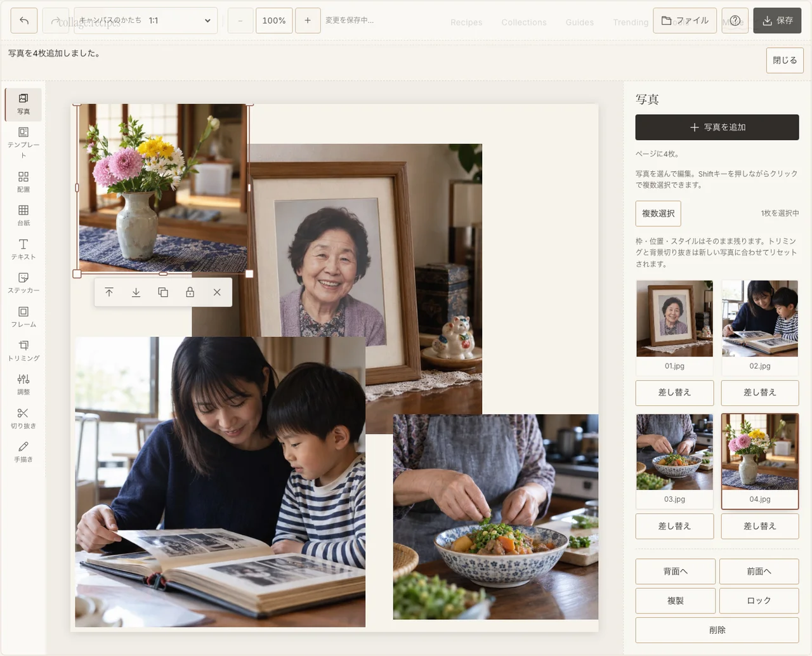Image resolution: width=812 pixels, height=656 pixels.
Task: Select the 切り抜き cutout scissors tool
Action: pos(23,418)
